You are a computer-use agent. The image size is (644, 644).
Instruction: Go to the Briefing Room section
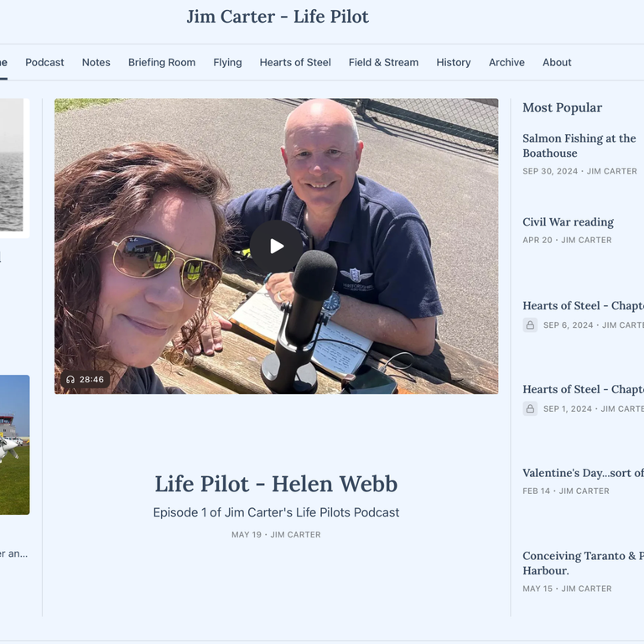pos(162,62)
